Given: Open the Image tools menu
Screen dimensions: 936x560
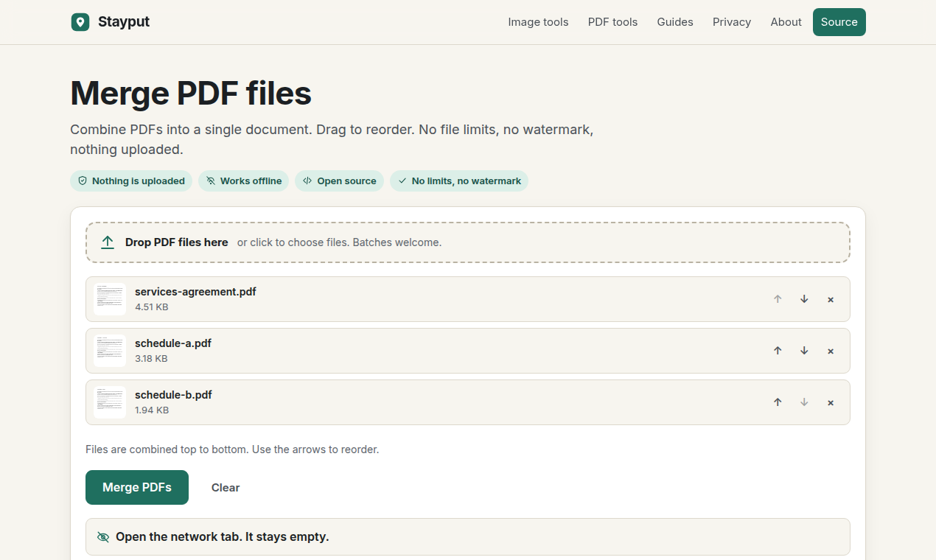Looking at the screenshot, I should pos(538,22).
